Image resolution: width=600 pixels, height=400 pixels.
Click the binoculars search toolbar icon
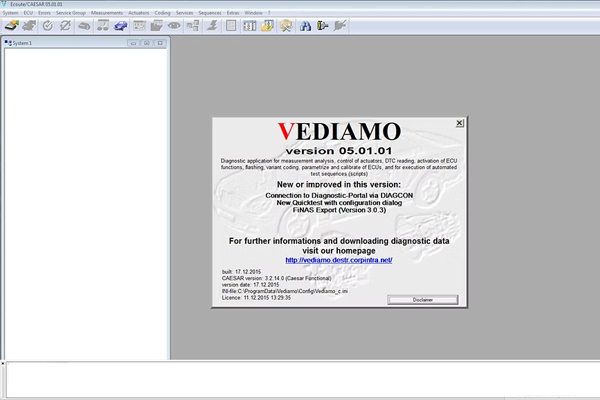[305, 24]
